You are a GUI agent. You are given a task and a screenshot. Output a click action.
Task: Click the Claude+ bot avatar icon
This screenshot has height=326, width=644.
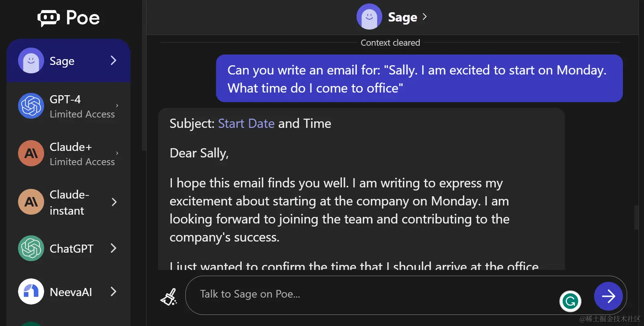tap(31, 153)
